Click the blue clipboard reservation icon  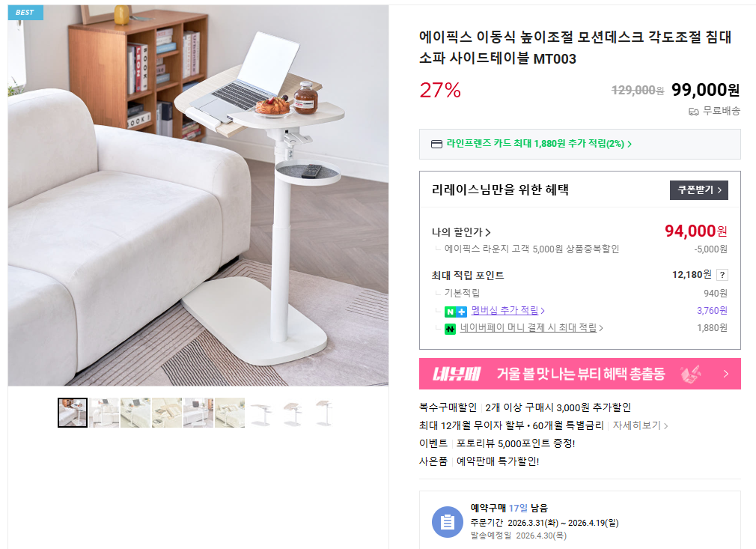pyautogui.click(x=448, y=521)
